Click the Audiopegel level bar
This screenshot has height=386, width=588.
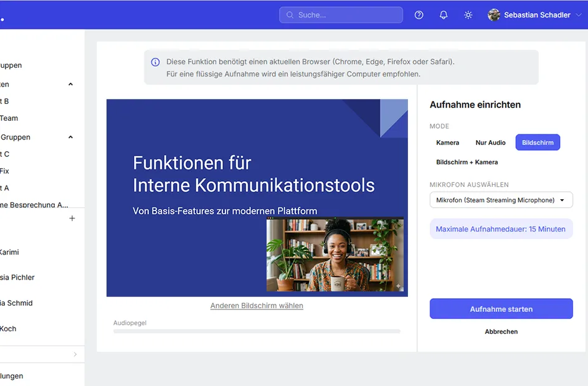[257, 331]
